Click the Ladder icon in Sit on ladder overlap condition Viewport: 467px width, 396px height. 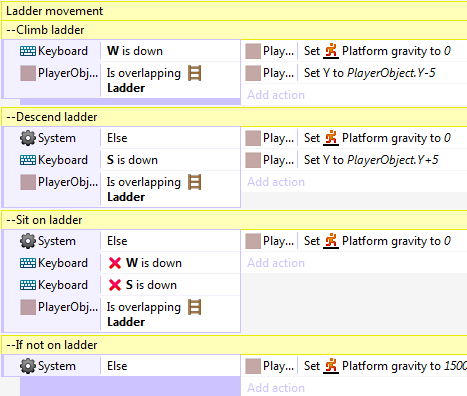click(x=195, y=307)
